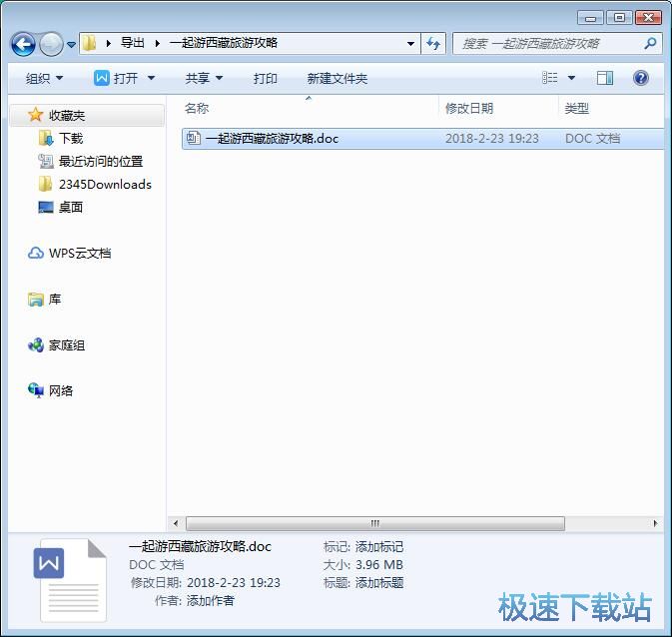Expand the arrow before 导出 breadcrumb
672x637 pixels.
pyautogui.click(x=109, y=43)
